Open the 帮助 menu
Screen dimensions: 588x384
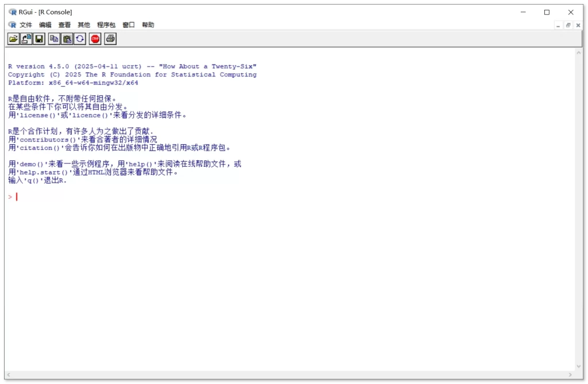(148, 25)
